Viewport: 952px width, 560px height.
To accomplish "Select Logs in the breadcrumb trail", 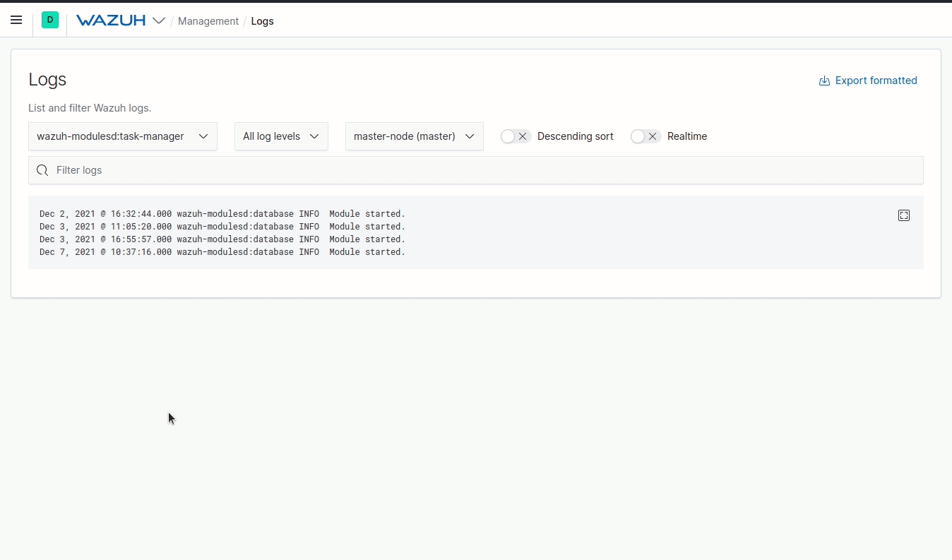I will (x=262, y=21).
